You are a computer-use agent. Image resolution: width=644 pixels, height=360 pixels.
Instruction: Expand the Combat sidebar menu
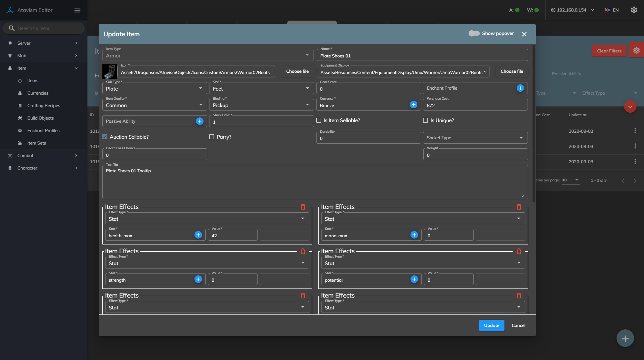click(x=25, y=155)
